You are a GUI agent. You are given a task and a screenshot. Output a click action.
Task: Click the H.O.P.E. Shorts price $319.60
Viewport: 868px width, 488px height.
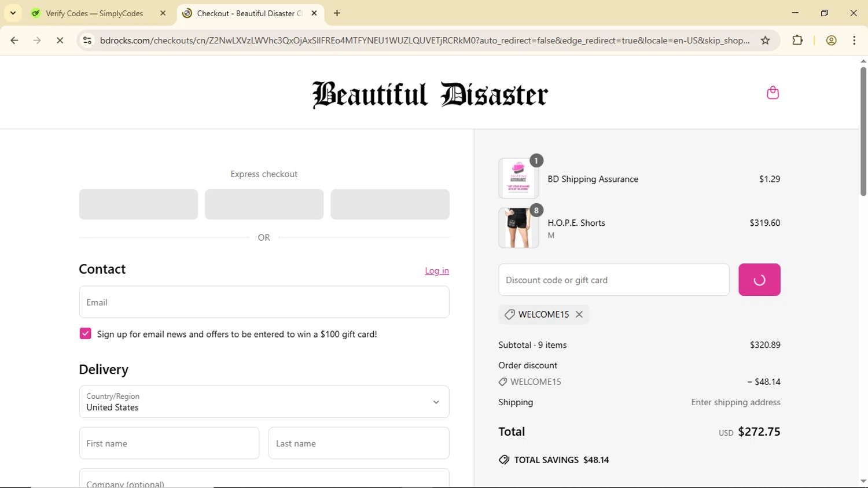(x=764, y=223)
